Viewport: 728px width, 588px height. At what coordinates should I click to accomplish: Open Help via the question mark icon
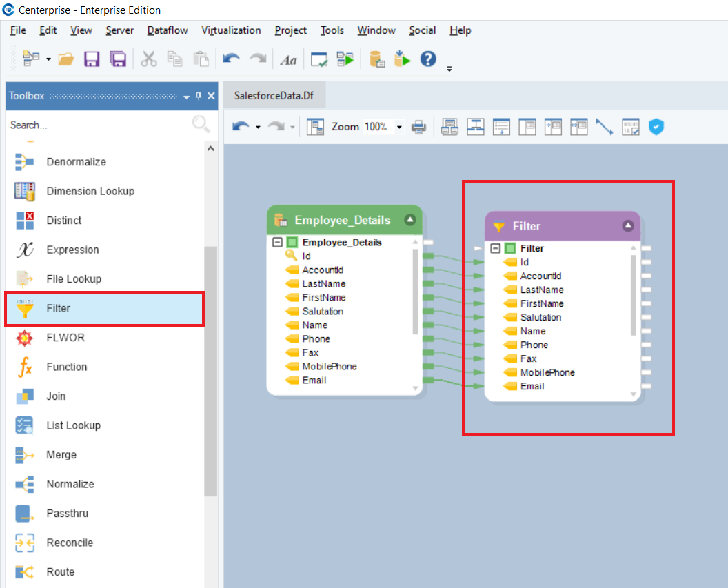[x=428, y=59]
